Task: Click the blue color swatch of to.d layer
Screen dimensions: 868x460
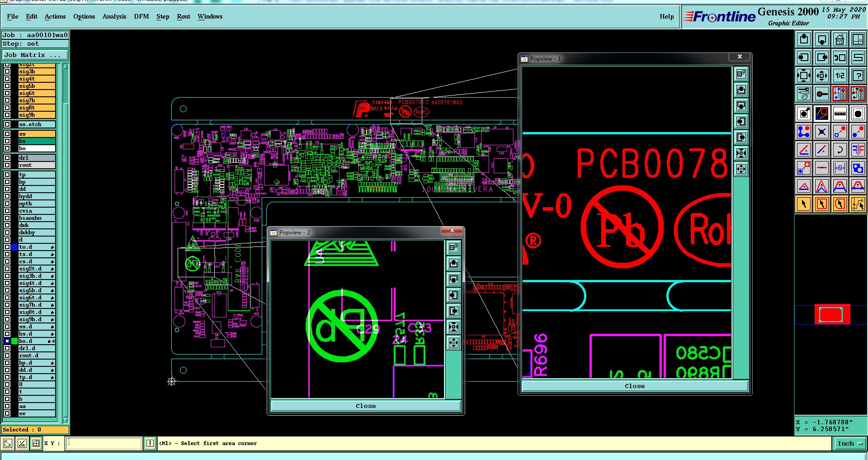Action: tap(14, 247)
